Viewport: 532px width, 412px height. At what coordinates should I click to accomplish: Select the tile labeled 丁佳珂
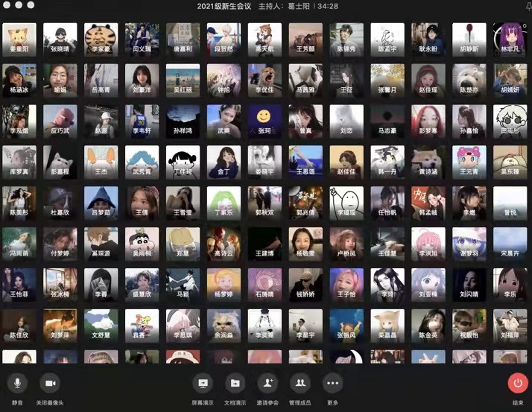click(x=183, y=159)
